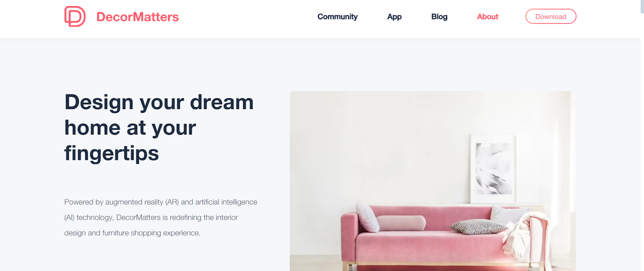The image size is (644, 271).
Task: Click the framed artwork above the sofa
Action: (493, 169)
